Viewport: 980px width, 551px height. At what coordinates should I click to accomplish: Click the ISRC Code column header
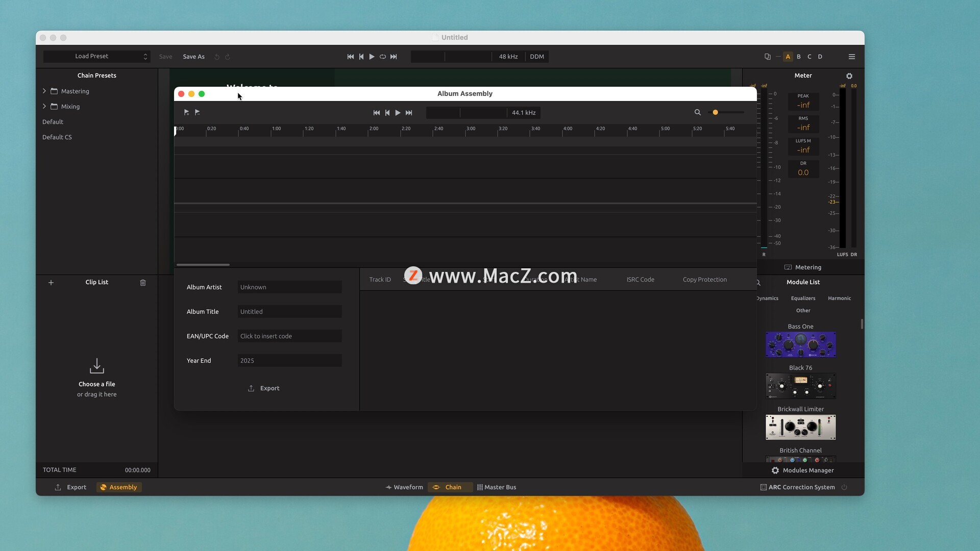pos(640,280)
